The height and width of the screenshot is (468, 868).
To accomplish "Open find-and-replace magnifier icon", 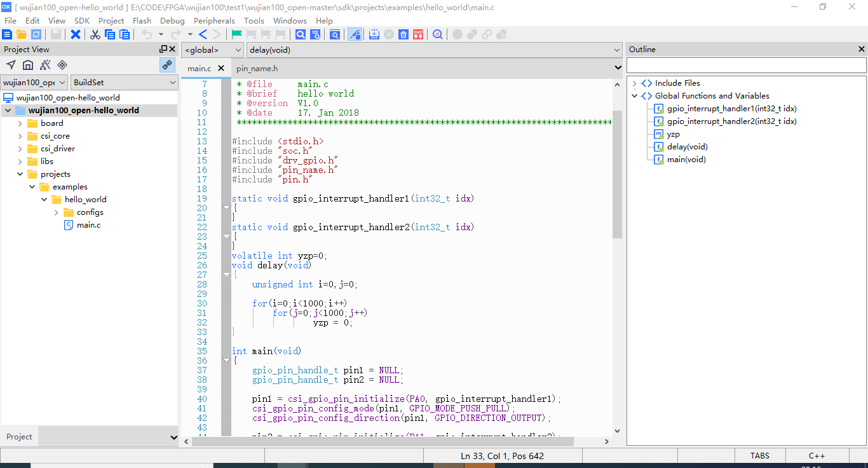I will 315,34.
